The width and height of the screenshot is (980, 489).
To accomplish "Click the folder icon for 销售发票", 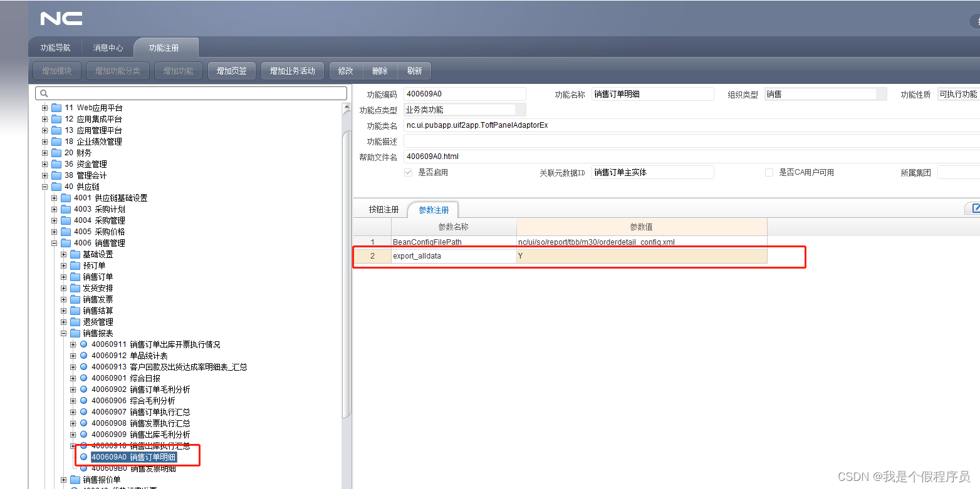I will (x=75, y=299).
